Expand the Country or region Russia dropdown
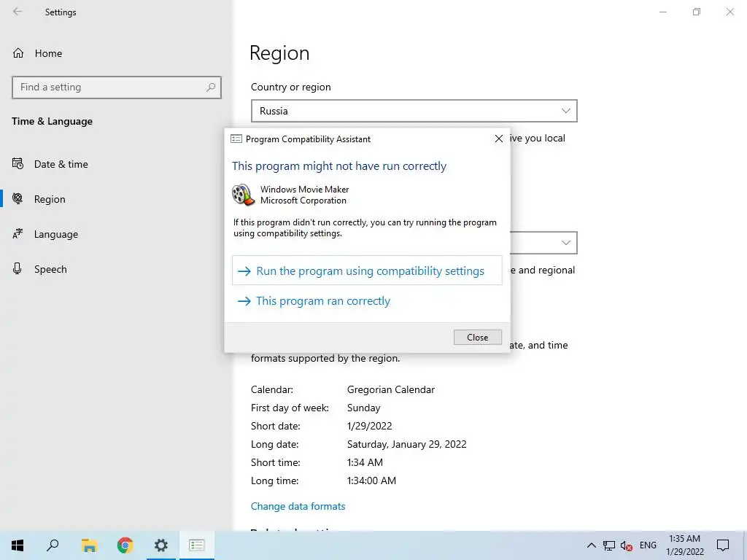 [414, 111]
